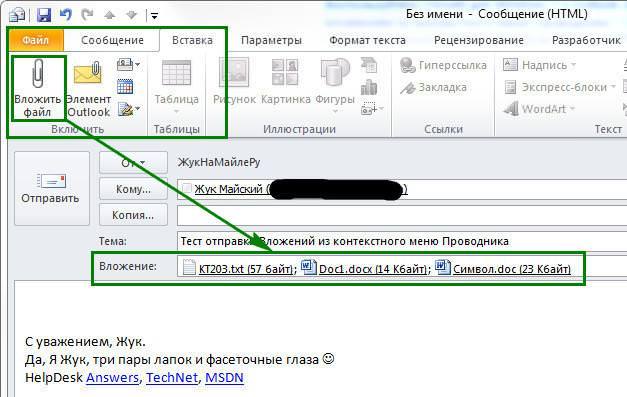
Task: Open the WordArt dropdown
Action: pos(539,109)
